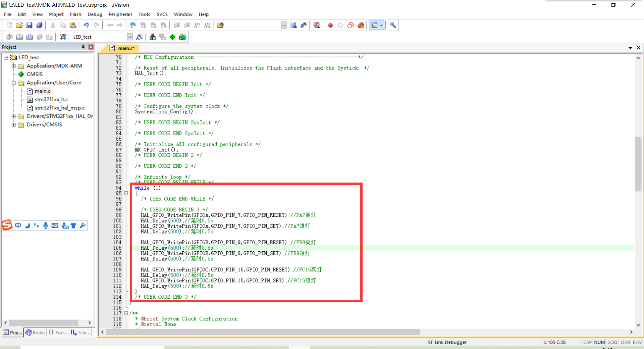This screenshot has height=349, width=644.
Task: Start debug session with the magnifier 'd' icon
Action: coord(317,25)
